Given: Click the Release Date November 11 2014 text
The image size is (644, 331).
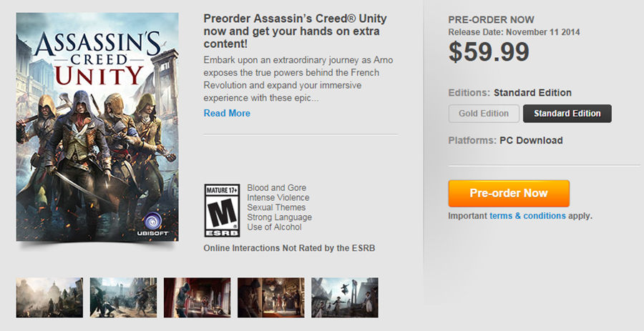Looking at the screenshot, I should point(514,32).
